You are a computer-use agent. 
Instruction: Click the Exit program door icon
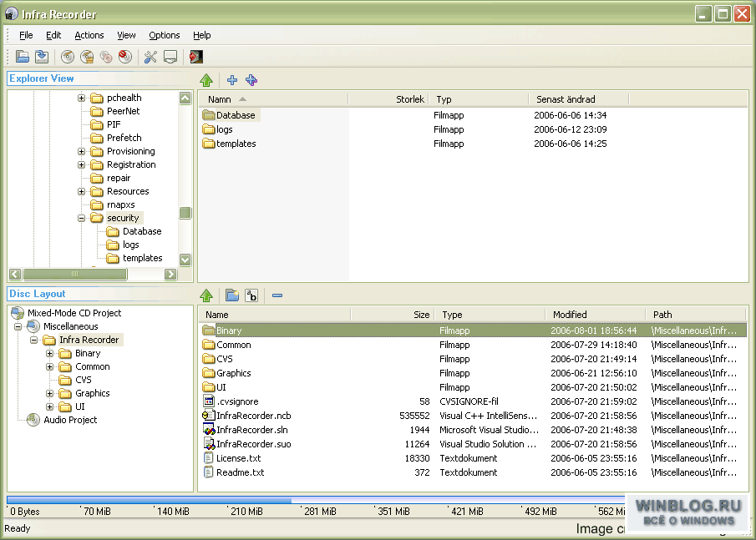196,57
